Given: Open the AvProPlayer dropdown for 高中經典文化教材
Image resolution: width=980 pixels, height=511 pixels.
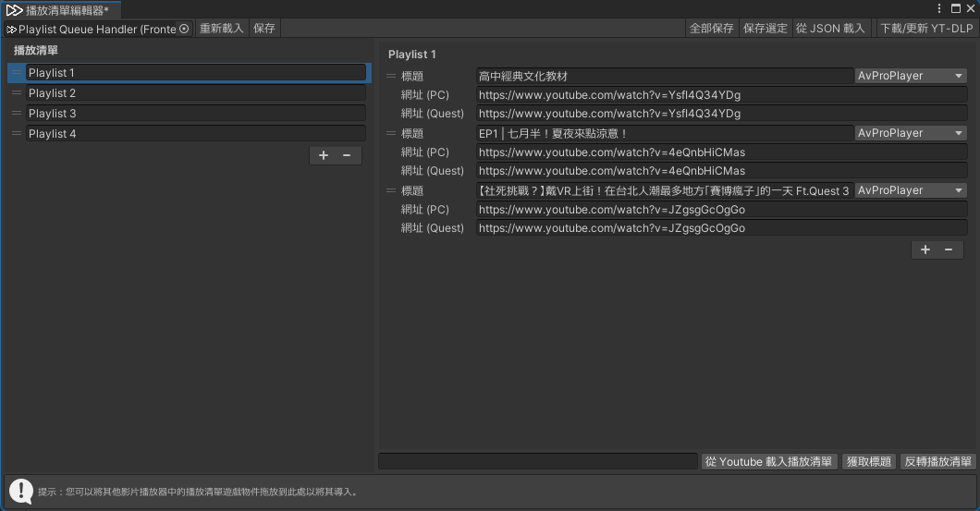Looking at the screenshot, I should click(x=911, y=76).
